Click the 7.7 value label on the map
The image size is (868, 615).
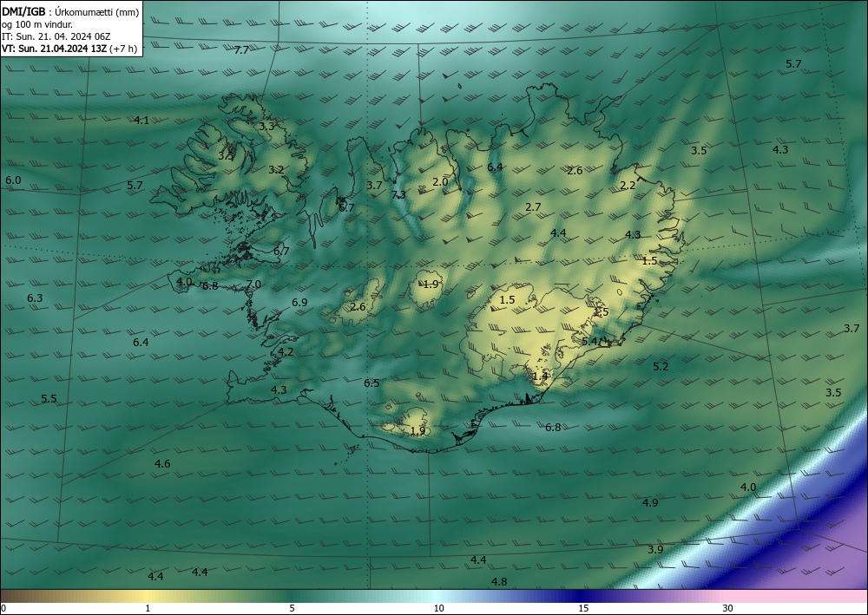click(x=241, y=50)
